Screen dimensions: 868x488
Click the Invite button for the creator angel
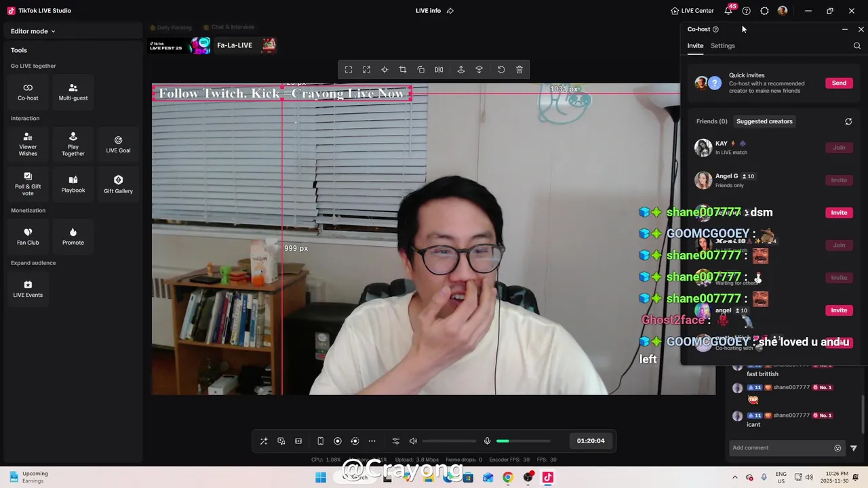click(839, 310)
